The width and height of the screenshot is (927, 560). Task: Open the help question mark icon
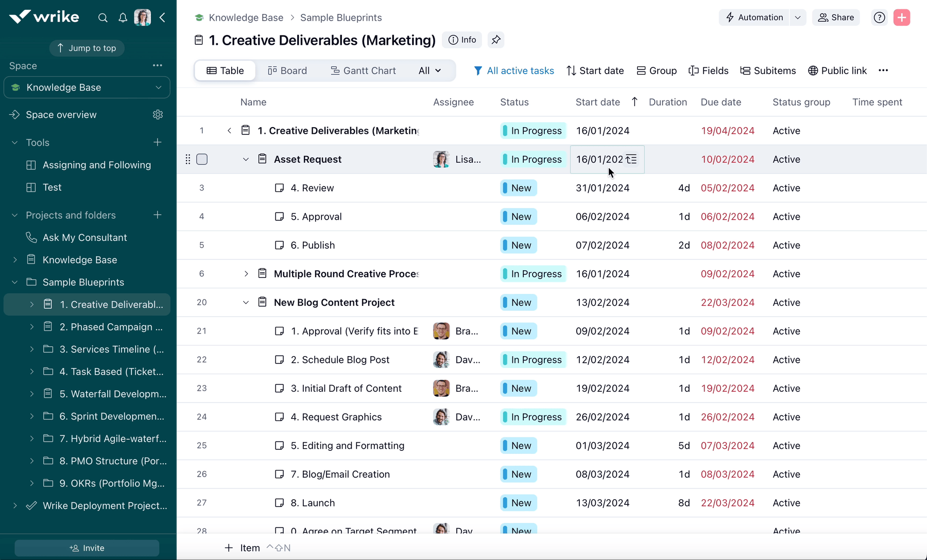click(879, 17)
